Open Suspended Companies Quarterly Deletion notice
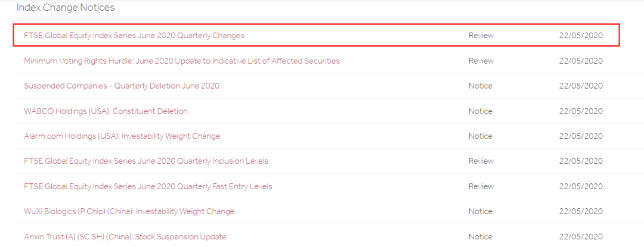 122,86
